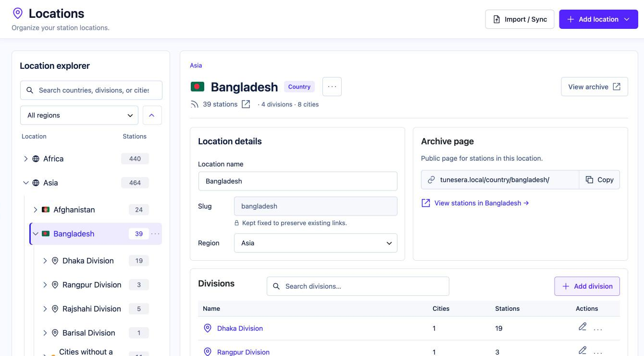This screenshot has height=356, width=644.
Task: Open the All regions filter dropdown
Action: (x=79, y=115)
